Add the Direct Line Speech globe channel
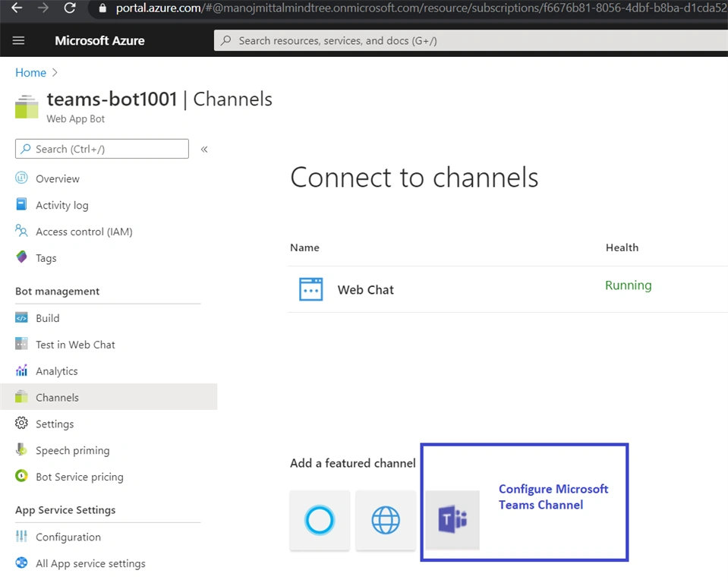 (x=386, y=520)
